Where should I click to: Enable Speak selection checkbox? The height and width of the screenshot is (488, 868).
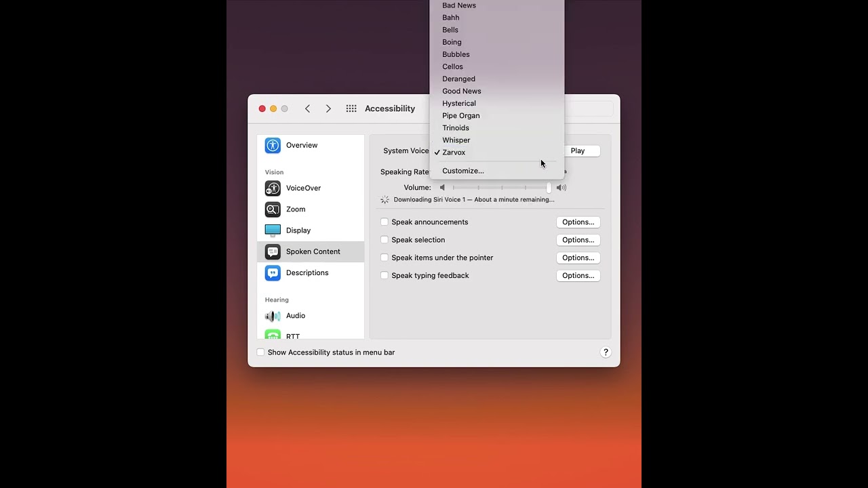tap(384, 240)
